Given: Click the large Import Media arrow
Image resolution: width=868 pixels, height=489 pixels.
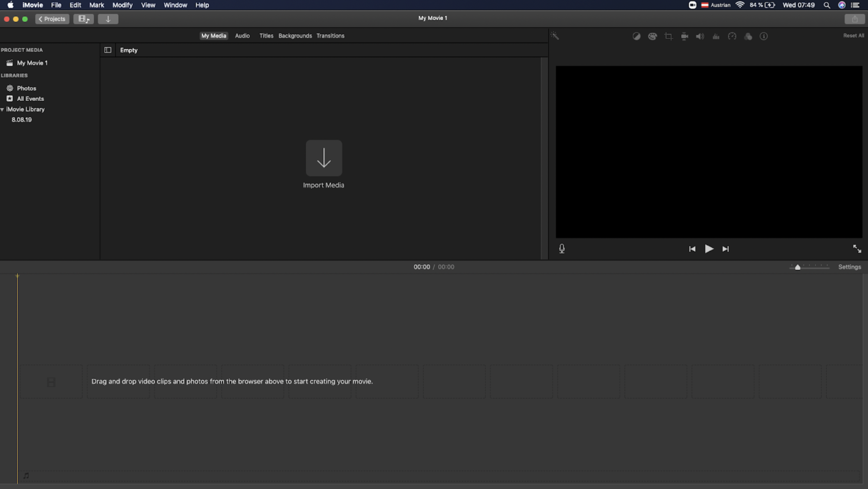Looking at the screenshot, I should point(324,158).
